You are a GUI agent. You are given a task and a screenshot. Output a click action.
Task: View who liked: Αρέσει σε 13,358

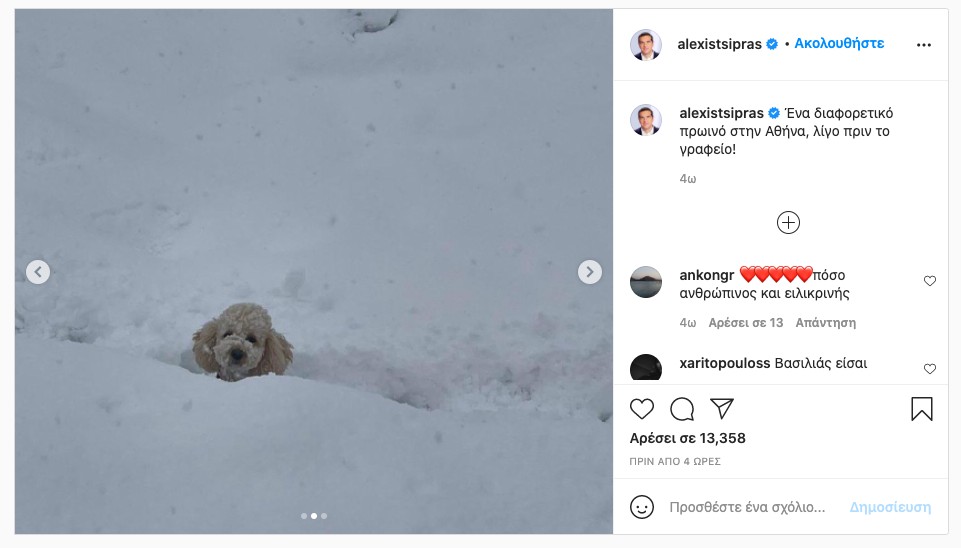687,438
